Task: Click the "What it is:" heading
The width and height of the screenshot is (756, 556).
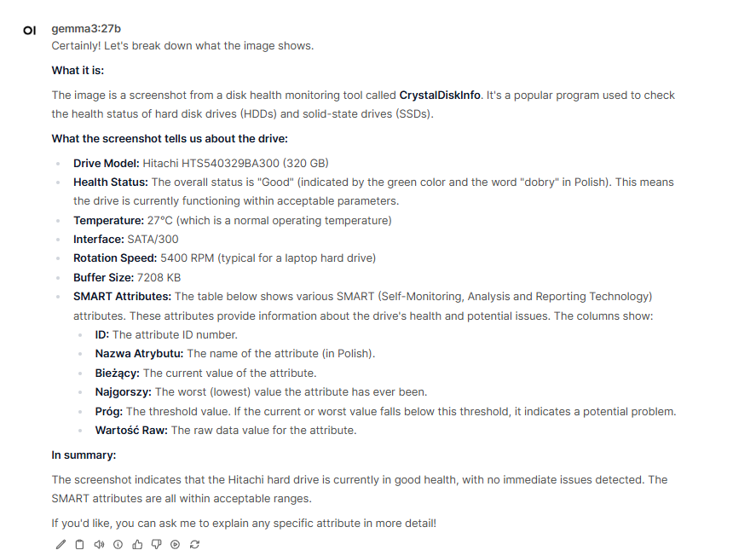Action: point(78,71)
